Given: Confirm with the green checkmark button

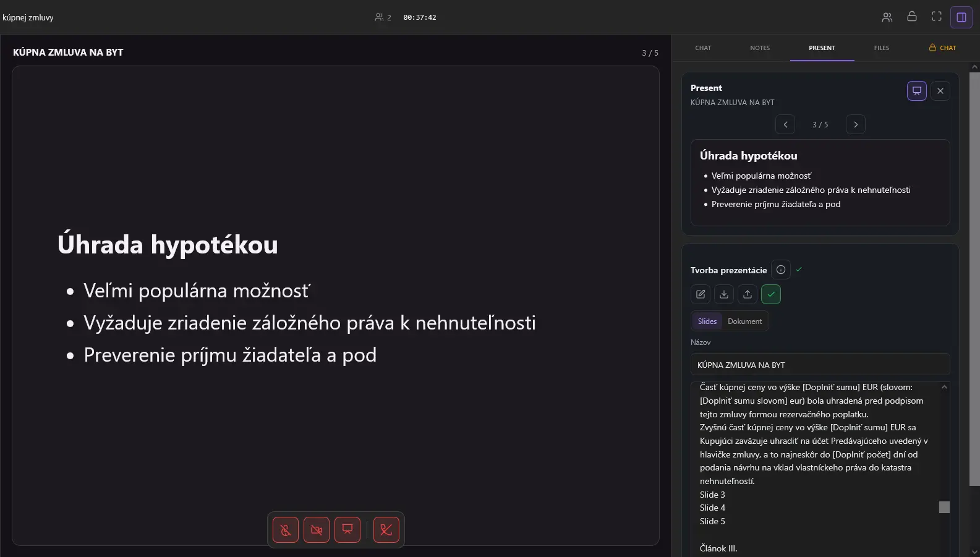Looking at the screenshot, I should (771, 294).
